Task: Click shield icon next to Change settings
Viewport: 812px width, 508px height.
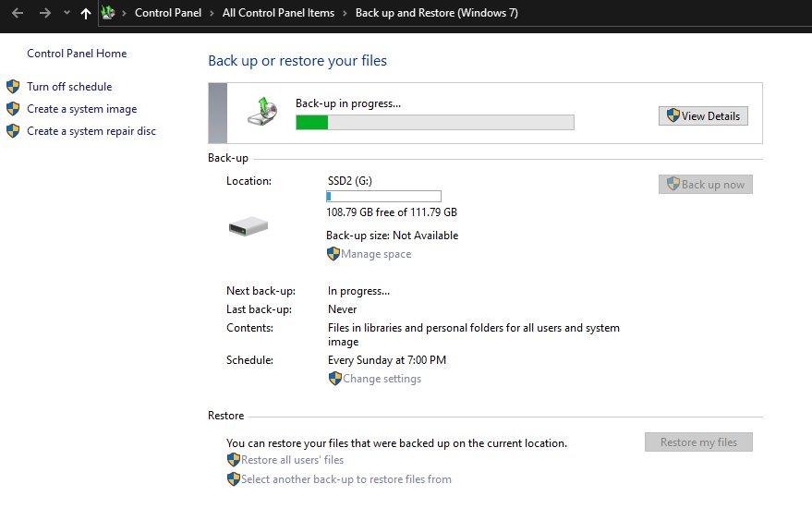Action: point(335,379)
